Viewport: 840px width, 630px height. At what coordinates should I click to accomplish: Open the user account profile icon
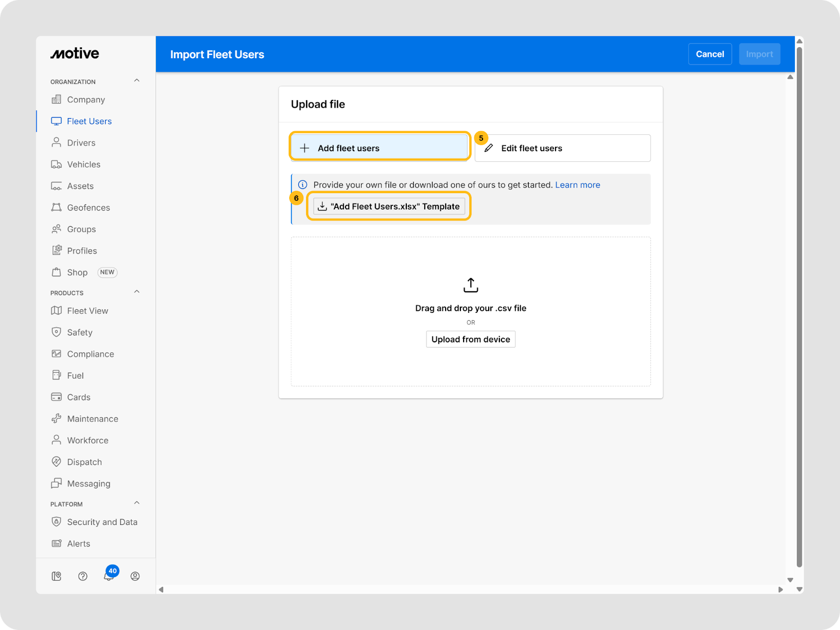135,576
